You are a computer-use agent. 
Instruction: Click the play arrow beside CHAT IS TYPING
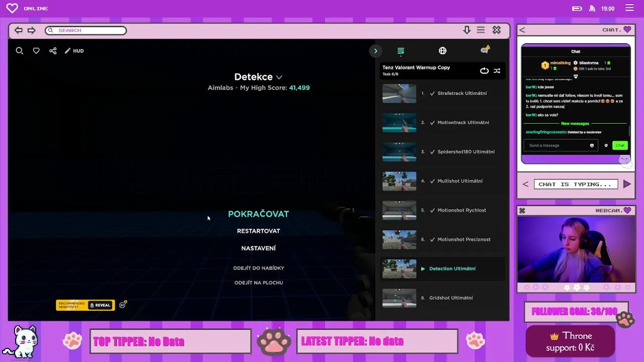pos(627,184)
